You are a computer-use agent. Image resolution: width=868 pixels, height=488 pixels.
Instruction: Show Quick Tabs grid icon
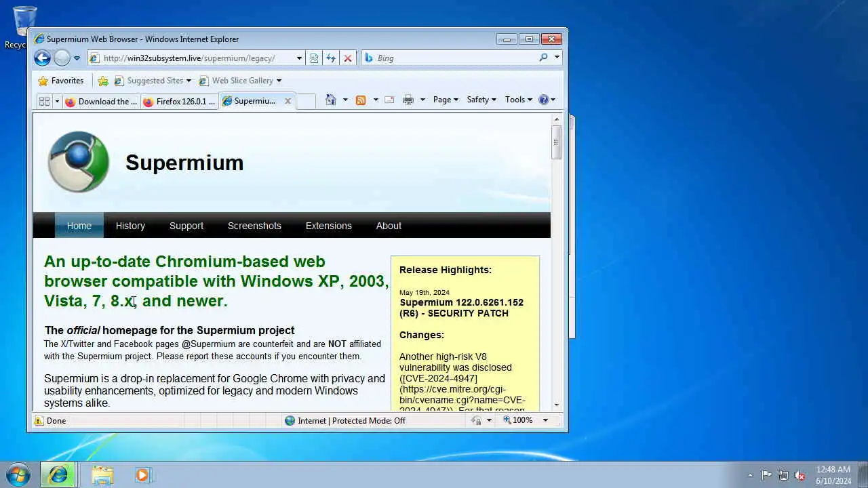45,101
